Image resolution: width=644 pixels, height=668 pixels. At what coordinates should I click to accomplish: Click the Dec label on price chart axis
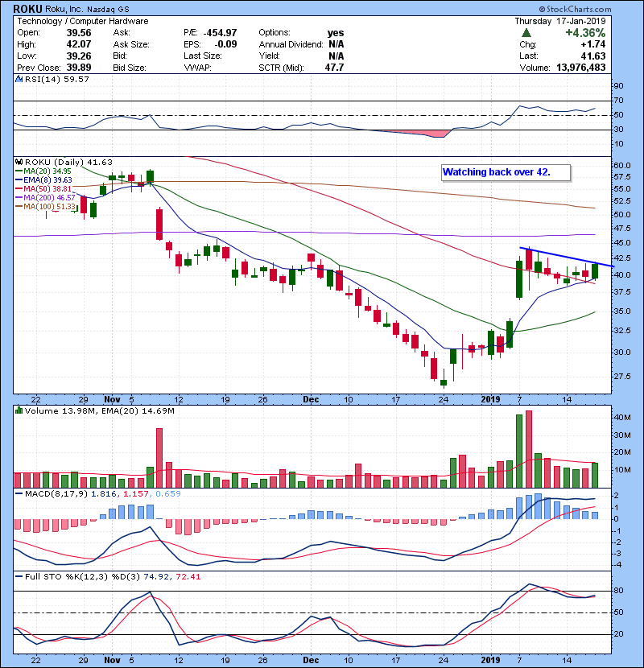pyautogui.click(x=311, y=400)
